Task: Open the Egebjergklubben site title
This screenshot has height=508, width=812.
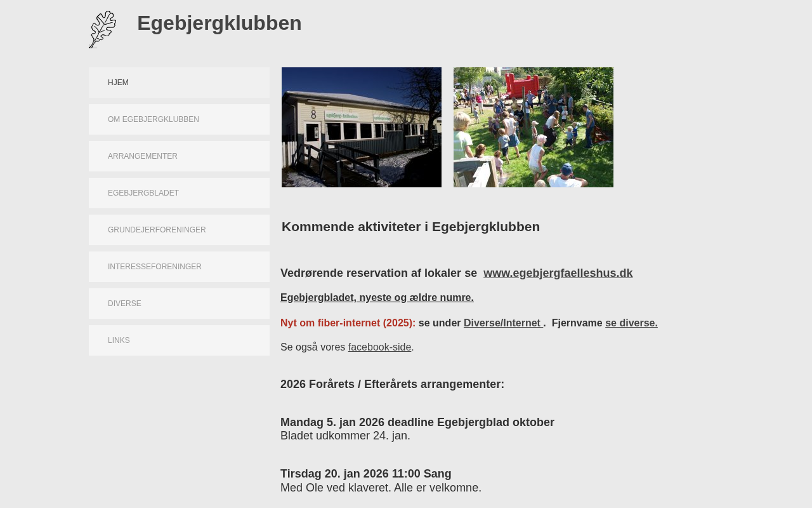Action: click(219, 23)
